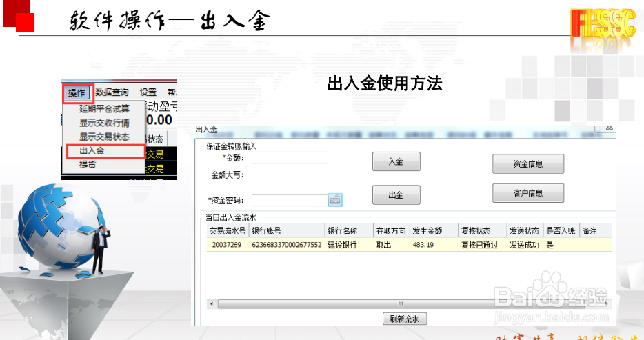Click the 备注 column header
The image size is (644, 340).
point(596,231)
